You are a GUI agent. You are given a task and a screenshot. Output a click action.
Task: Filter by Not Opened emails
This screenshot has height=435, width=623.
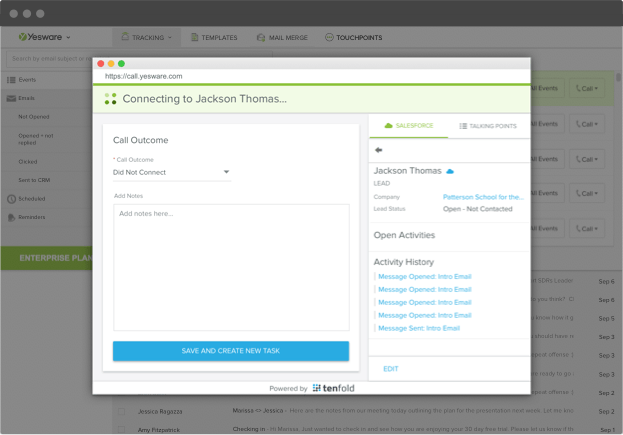tap(34, 117)
